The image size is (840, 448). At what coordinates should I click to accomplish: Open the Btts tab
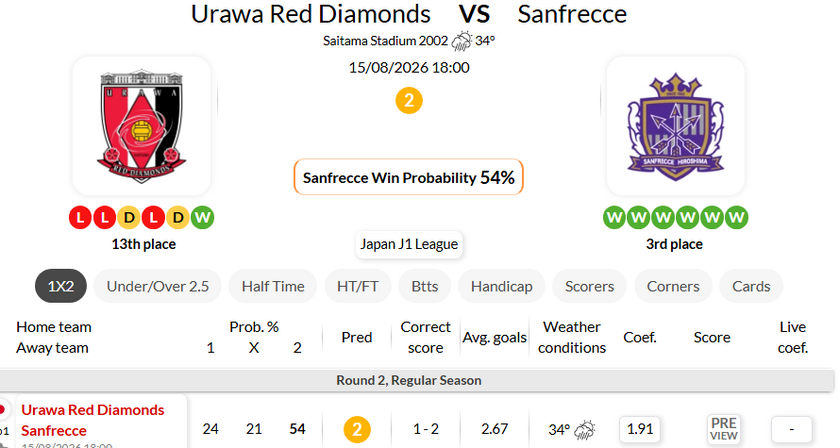coord(424,286)
